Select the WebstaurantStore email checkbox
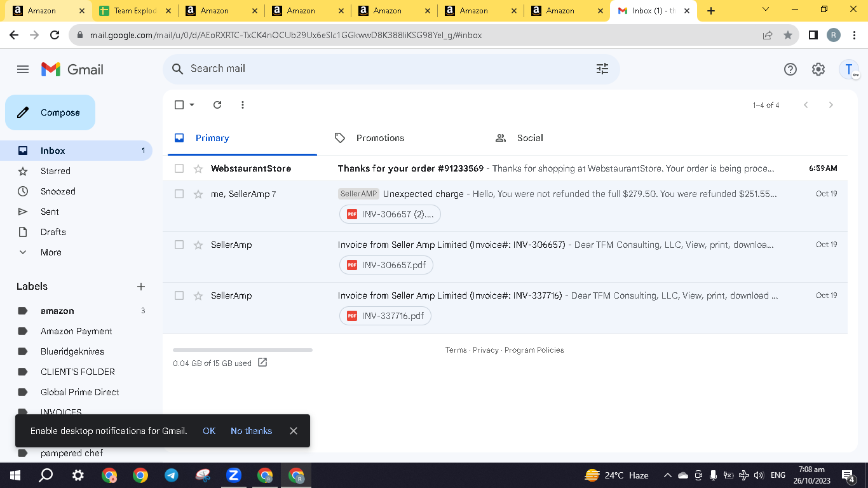868x488 pixels. [x=179, y=168]
